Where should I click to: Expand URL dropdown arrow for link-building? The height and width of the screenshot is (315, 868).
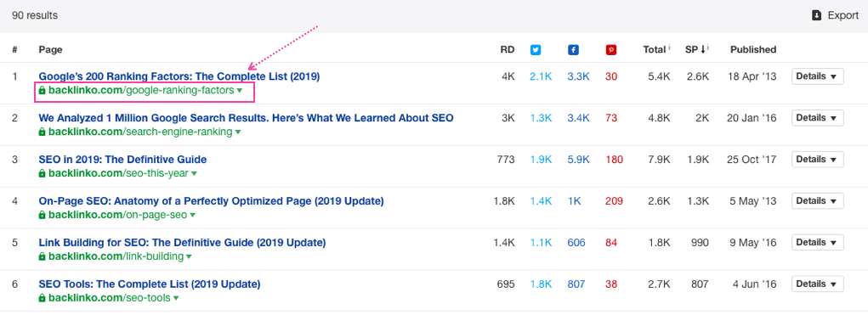pyautogui.click(x=189, y=257)
